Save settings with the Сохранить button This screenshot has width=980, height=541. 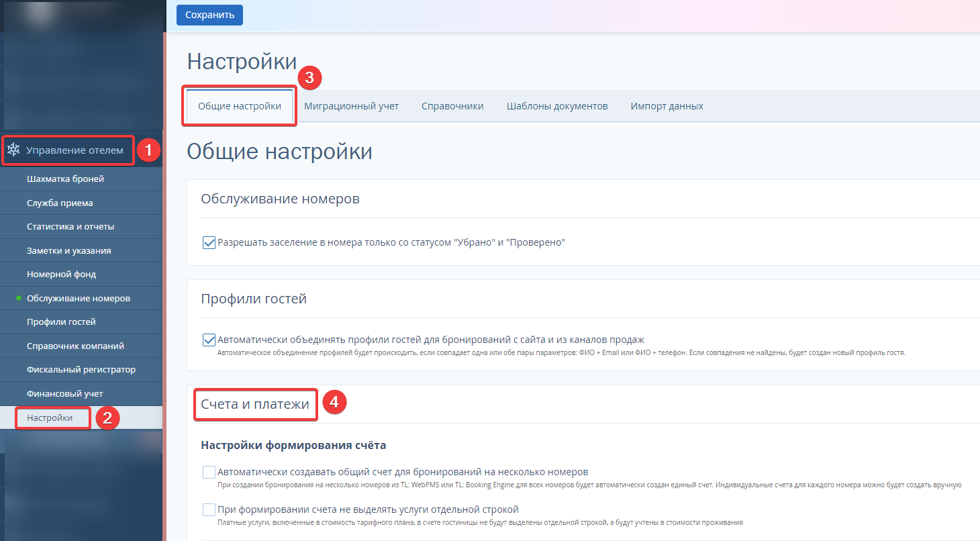(x=209, y=15)
